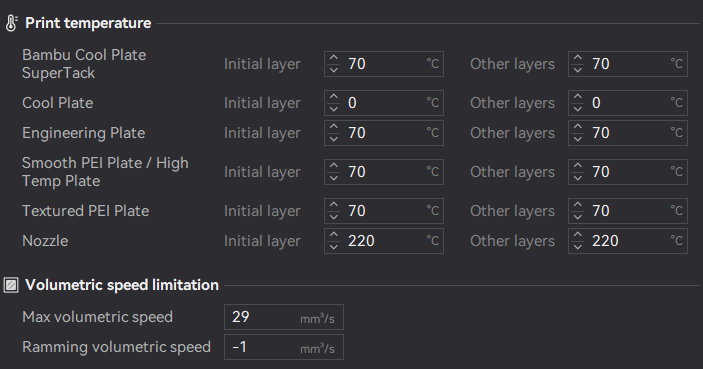
Task: Increase Bambu Cool Plate SuperTack other layers temperature
Action: pyautogui.click(x=577, y=58)
